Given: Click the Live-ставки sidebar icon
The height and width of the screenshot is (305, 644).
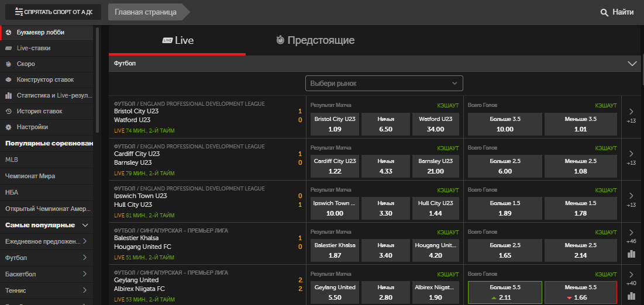Looking at the screenshot, I should coord(8,48).
